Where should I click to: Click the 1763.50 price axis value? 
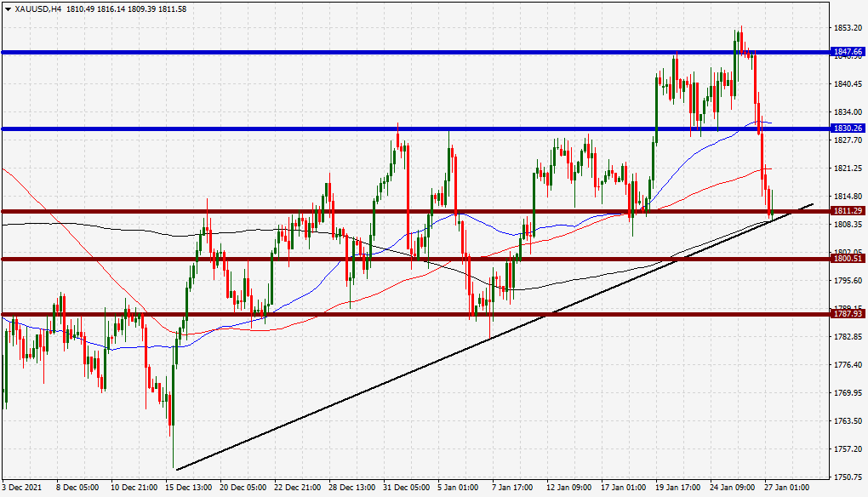pyautogui.click(x=848, y=421)
